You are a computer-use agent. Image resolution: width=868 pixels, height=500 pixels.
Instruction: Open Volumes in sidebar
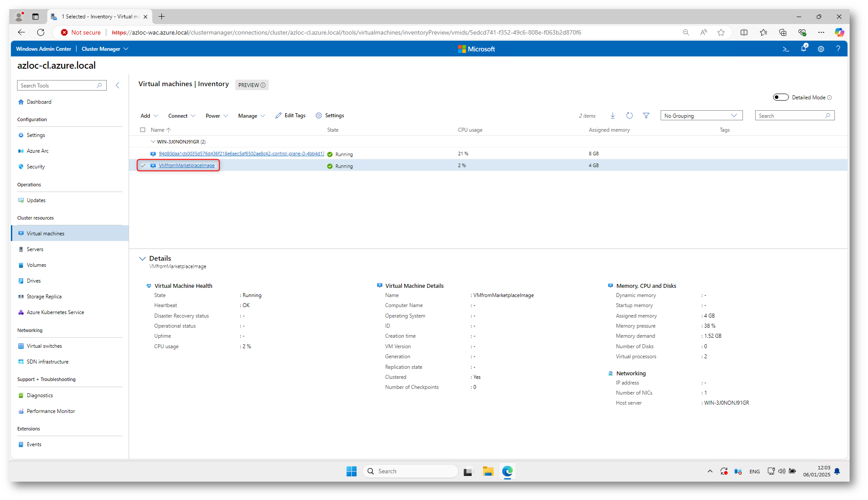[36, 265]
